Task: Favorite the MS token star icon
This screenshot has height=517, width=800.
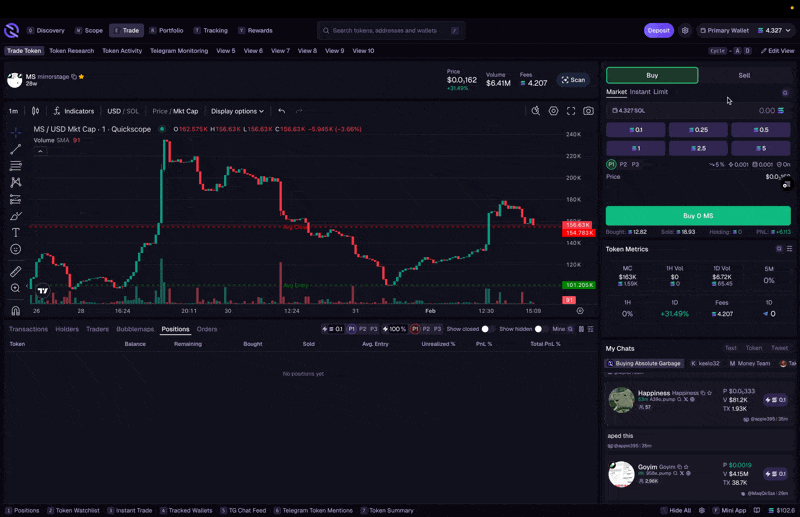Action: tap(82, 77)
